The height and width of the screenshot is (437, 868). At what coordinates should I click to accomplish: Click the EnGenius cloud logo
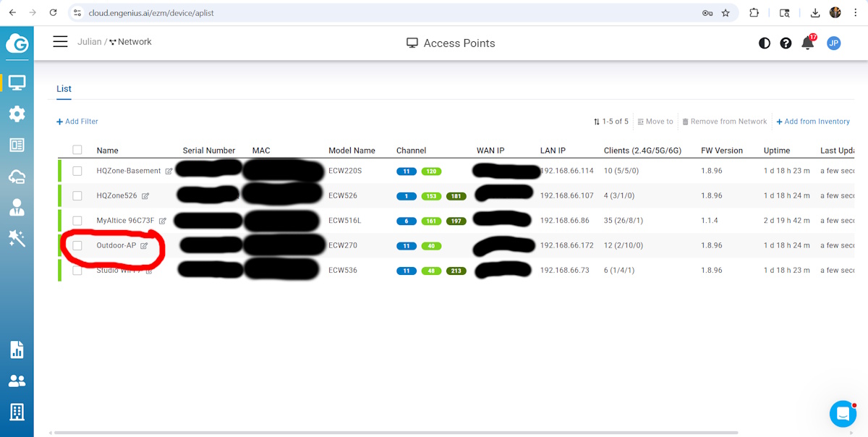(17, 43)
